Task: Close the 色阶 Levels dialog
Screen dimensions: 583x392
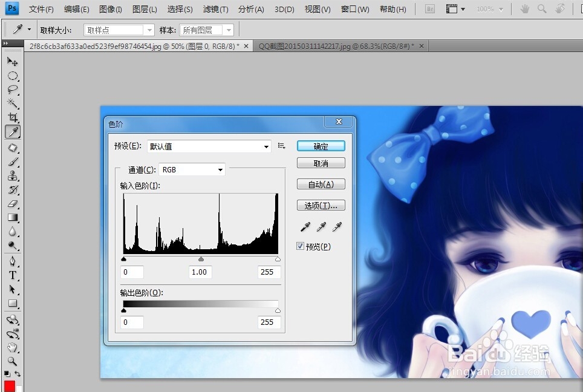Action: [x=339, y=122]
